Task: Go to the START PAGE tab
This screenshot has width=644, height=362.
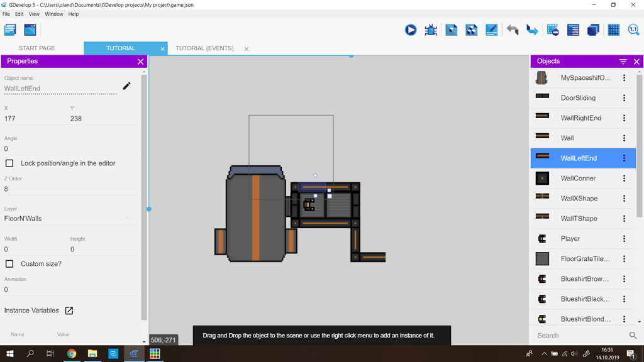Action: click(36, 48)
